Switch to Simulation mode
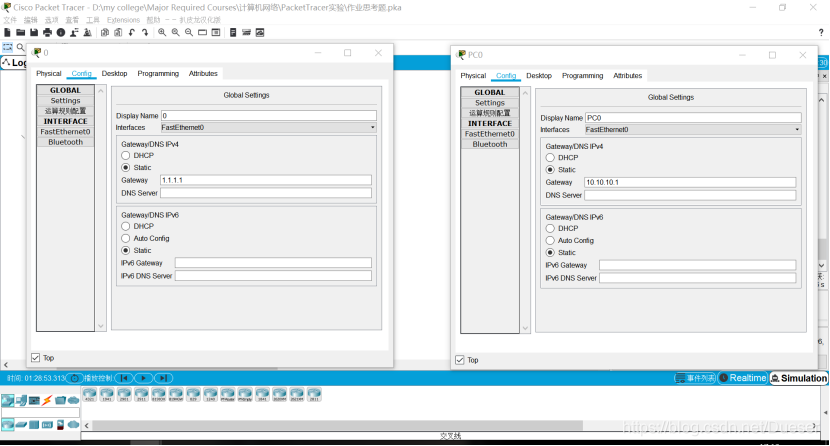This screenshot has width=830, height=446. click(x=799, y=378)
